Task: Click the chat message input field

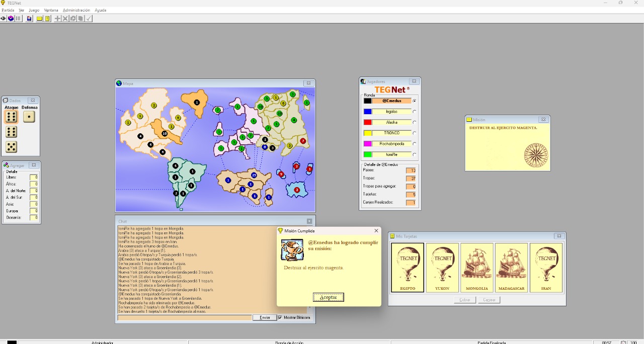Action: 185,317
